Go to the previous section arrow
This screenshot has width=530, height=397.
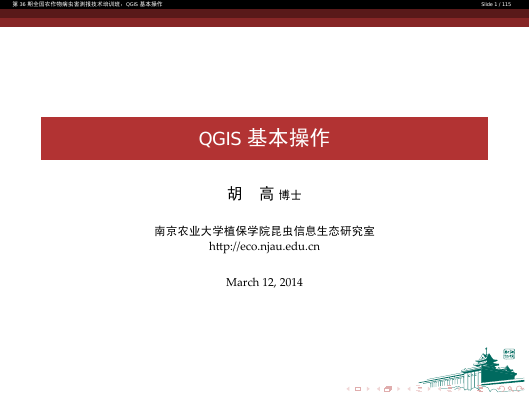(x=439, y=389)
